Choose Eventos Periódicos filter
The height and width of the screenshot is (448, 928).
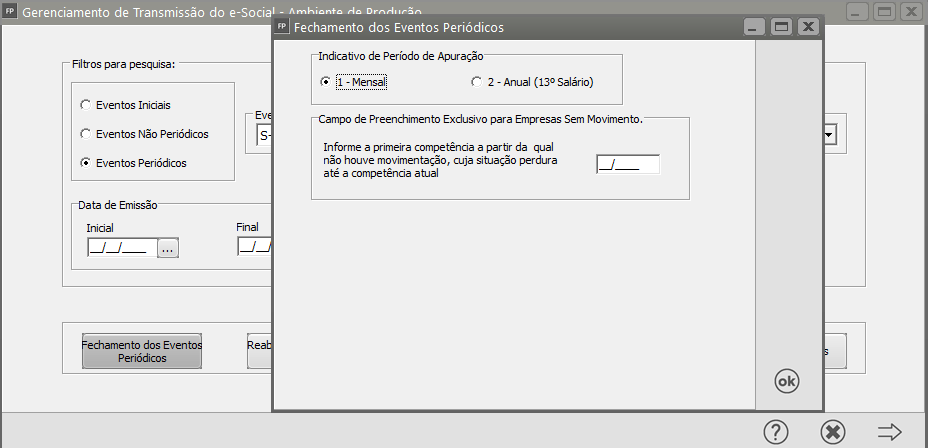[x=85, y=162]
